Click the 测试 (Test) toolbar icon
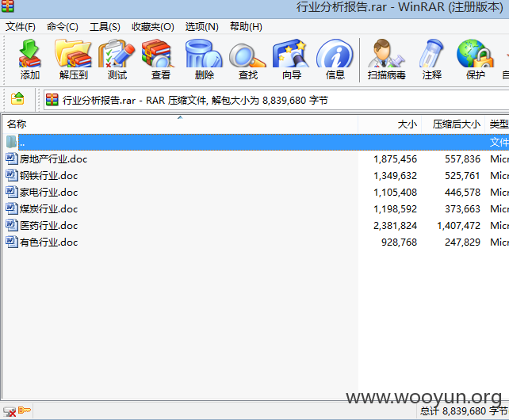 [x=117, y=53]
